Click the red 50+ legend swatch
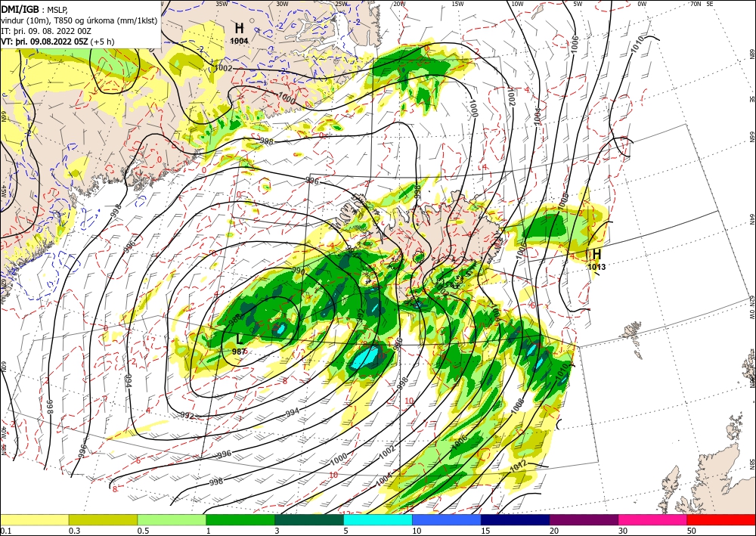Viewport: 756px width, 536px height. pyautogui.click(x=721, y=519)
